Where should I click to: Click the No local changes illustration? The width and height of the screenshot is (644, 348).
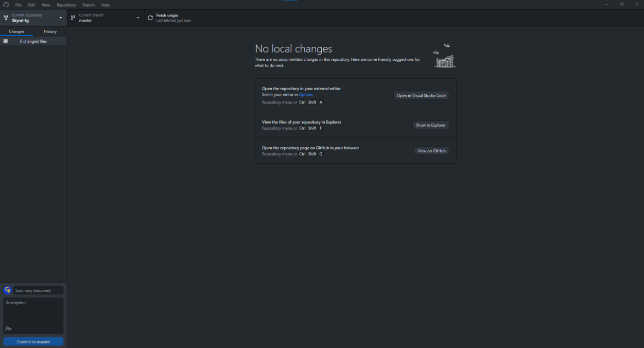click(x=445, y=57)
